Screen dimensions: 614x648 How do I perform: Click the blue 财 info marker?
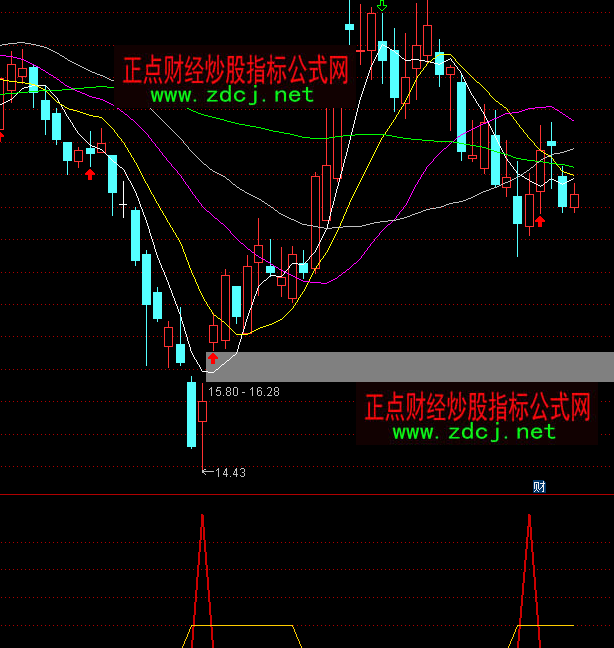tap(539, 487)
